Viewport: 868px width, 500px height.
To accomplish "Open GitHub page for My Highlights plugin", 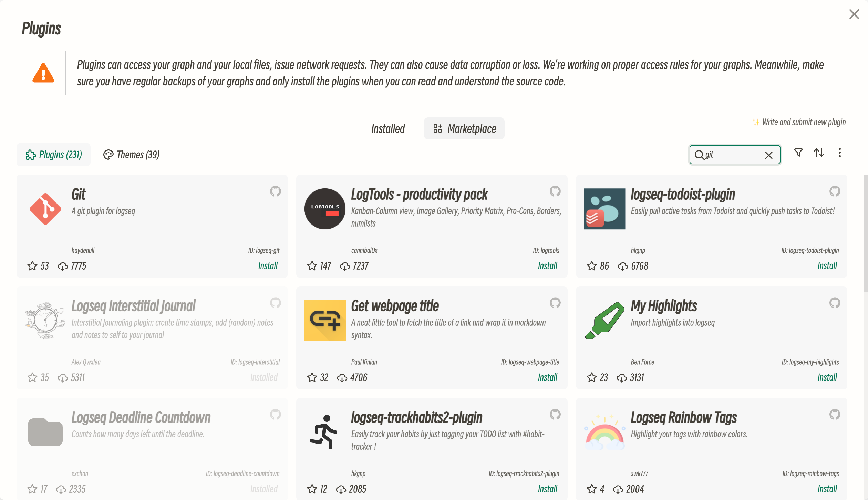I will point(834,303).
